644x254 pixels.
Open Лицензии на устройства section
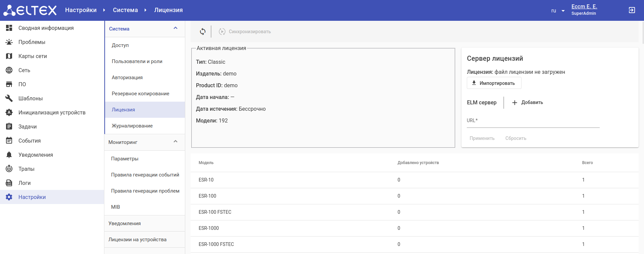pyautogui.click(x=137, y=240)
